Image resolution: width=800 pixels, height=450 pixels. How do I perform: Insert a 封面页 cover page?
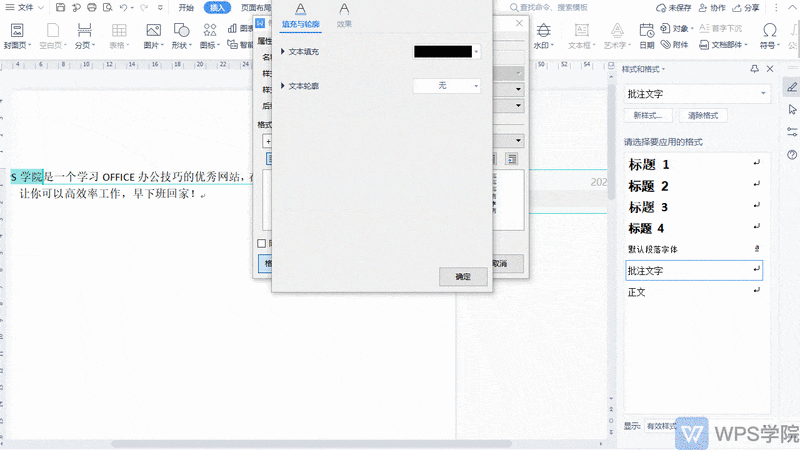tap(17, 36)
